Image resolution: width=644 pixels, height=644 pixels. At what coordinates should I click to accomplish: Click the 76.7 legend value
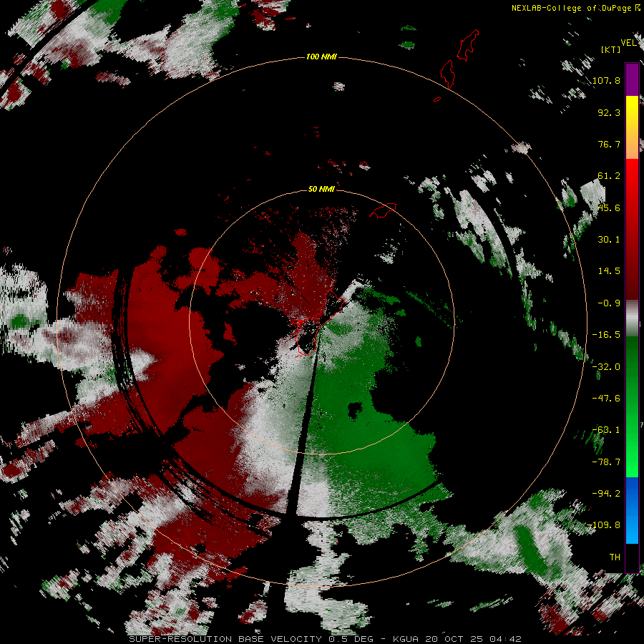[609, 144]
